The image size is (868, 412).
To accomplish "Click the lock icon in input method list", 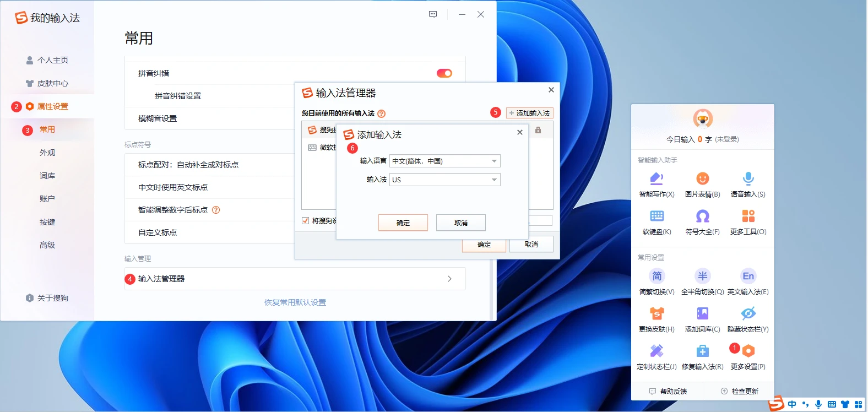I will (x=538, y=130).
